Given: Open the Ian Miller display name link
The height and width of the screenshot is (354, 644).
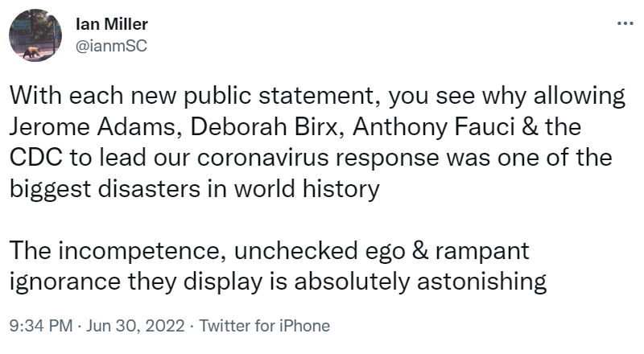Looking at the screenshot, I should (x=109, y=25).
